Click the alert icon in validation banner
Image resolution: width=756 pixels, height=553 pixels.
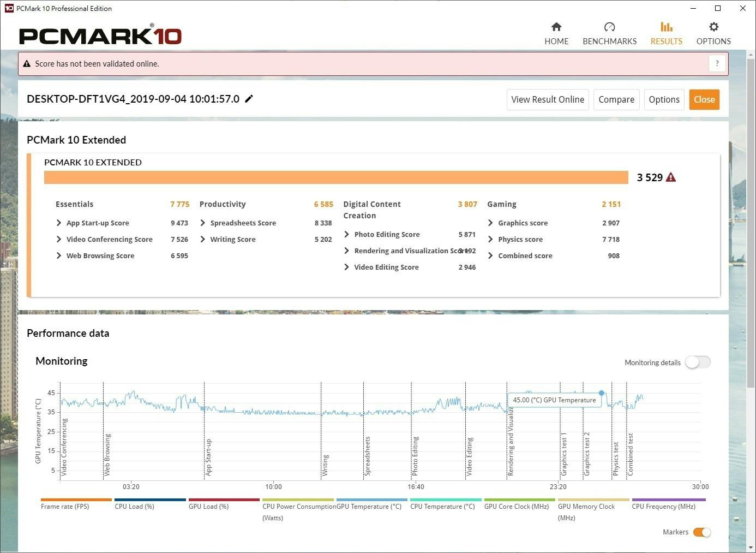tap(27, 64)
